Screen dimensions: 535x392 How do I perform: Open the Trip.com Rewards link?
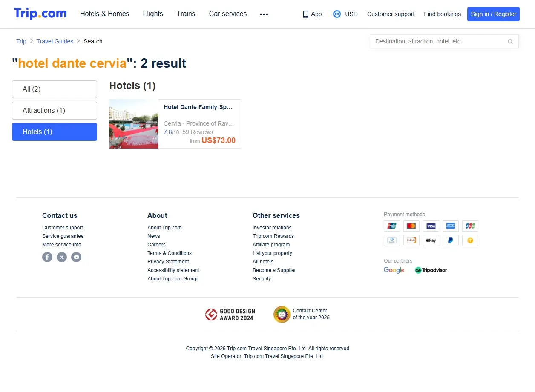click(x=273, y=236)
